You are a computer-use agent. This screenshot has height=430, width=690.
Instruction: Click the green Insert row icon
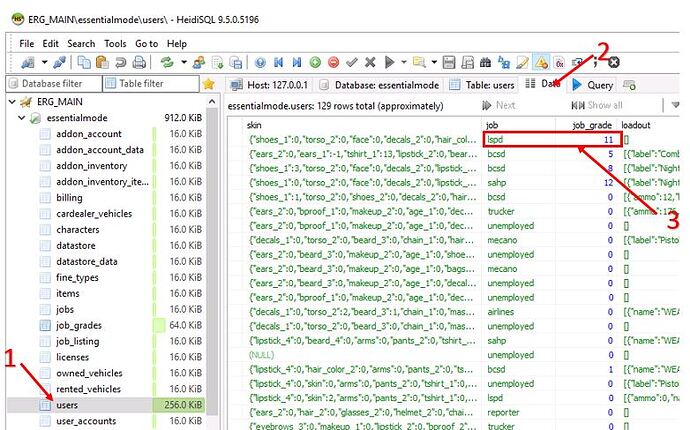[x=315, y=62]
